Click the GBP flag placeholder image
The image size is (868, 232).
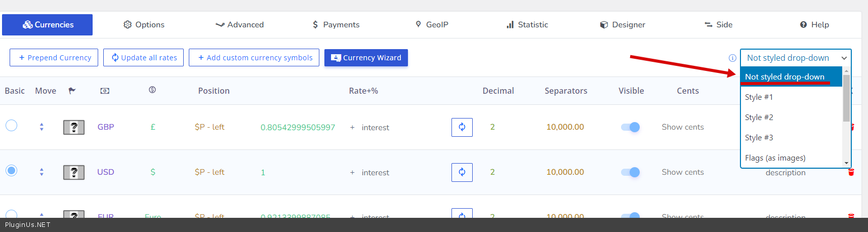(74, 127)
